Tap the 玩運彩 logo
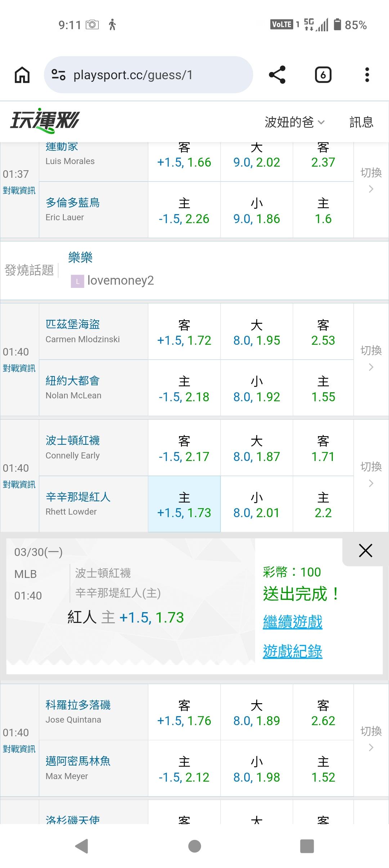 tap(45, 121)
